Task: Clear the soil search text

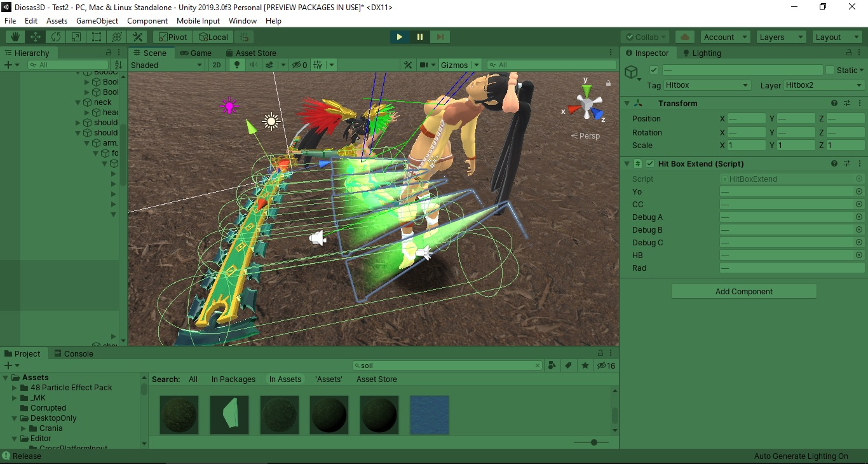Action: (x=538, y=365)
